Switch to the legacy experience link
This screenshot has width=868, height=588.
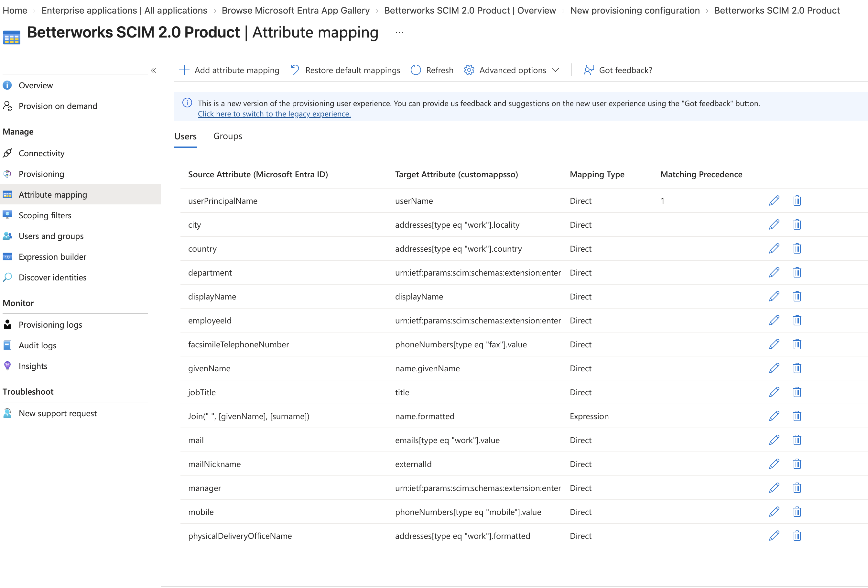click(274, 114)
